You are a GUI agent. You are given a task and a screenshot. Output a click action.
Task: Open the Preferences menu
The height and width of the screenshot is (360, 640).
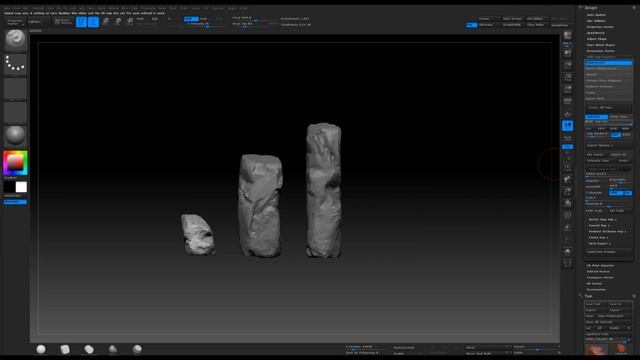(148, 8)
